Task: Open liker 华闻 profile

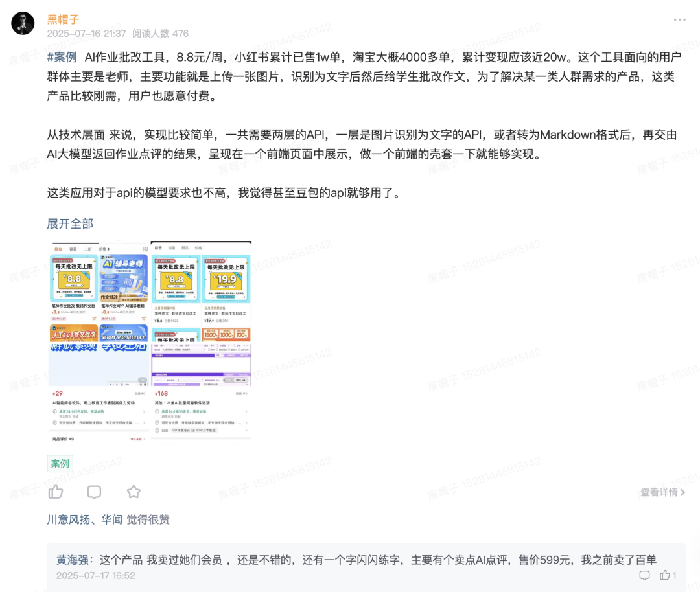Action: tap(111, 519)
